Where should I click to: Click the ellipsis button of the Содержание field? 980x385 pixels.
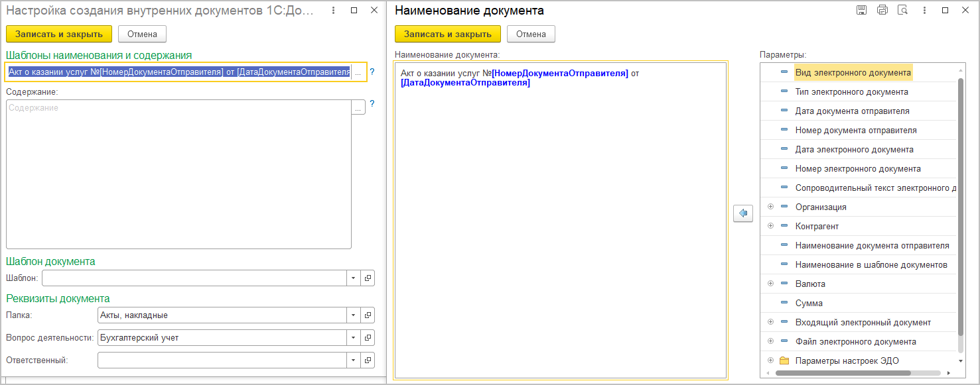click(x=358, y=107)
